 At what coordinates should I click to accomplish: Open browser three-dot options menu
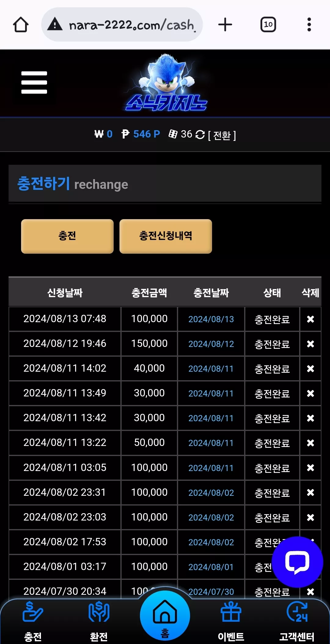click(309, 25)
